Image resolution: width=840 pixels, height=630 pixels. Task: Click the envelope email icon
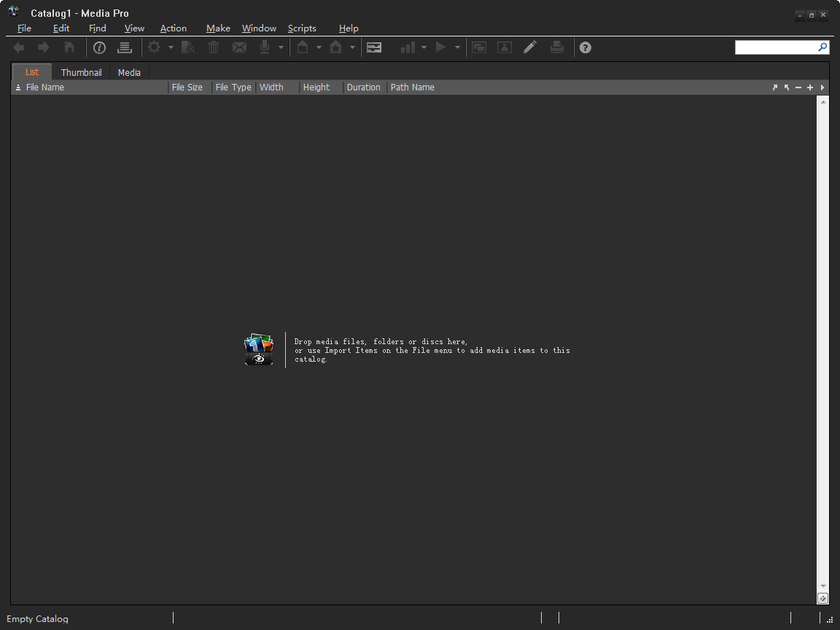tap(239, 47)
